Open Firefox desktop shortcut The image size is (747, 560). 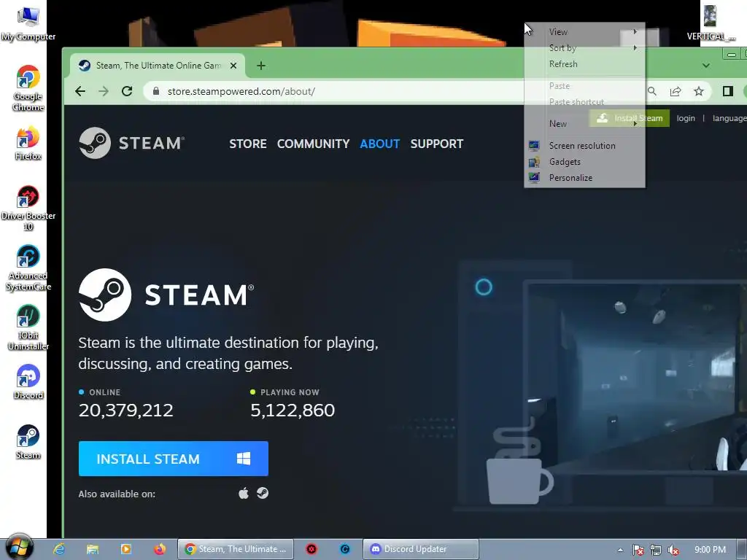click(28, 143)
